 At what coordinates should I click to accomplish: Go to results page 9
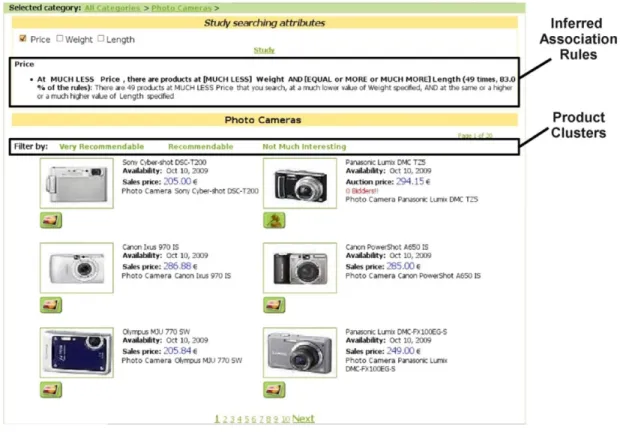coord(276,419)
